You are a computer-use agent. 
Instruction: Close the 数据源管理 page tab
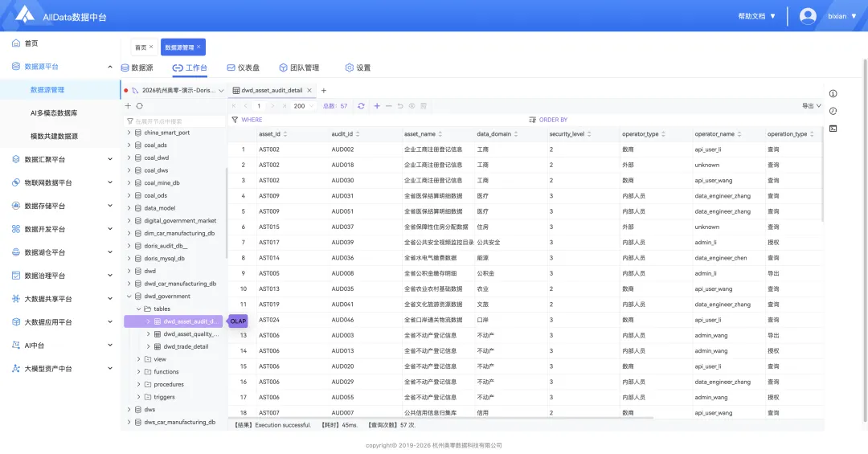point(199,47)
